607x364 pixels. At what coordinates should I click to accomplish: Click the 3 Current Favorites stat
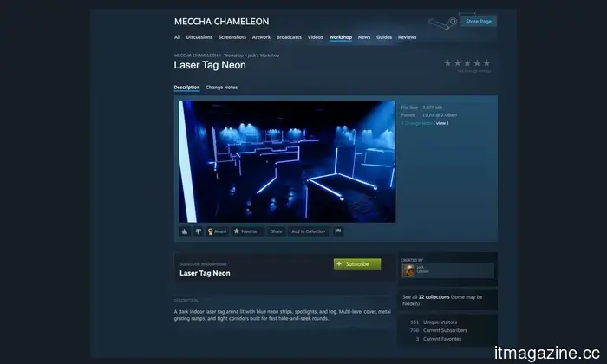point(439,339)
